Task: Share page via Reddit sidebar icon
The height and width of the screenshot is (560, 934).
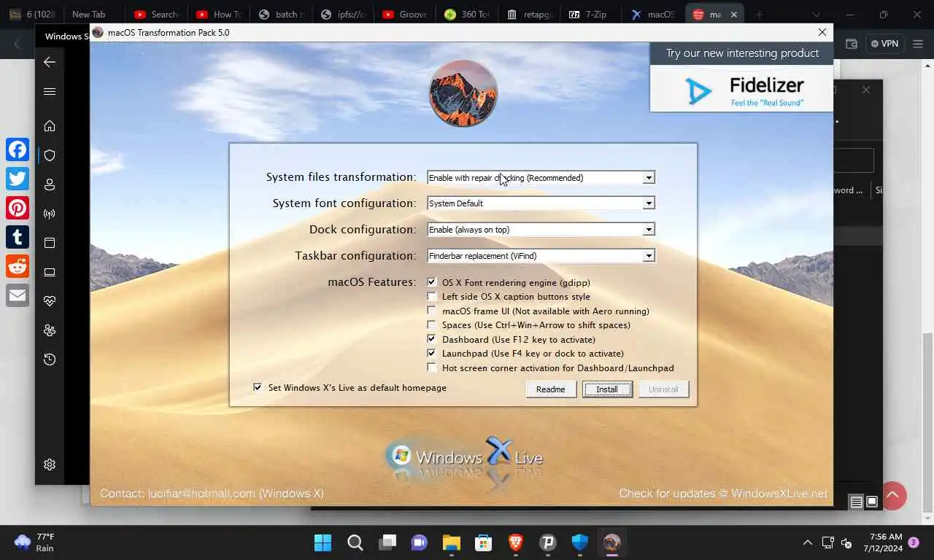Action: coord(18,266)
